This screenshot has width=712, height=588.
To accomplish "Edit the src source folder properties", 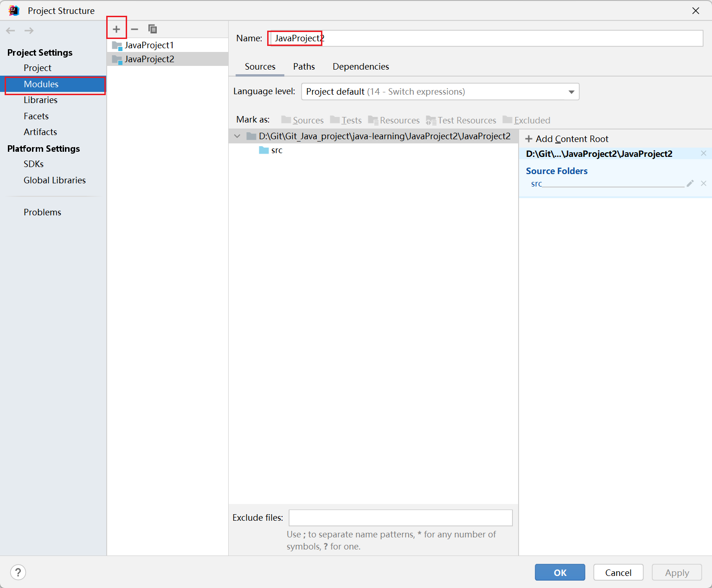I will (690, 183).
